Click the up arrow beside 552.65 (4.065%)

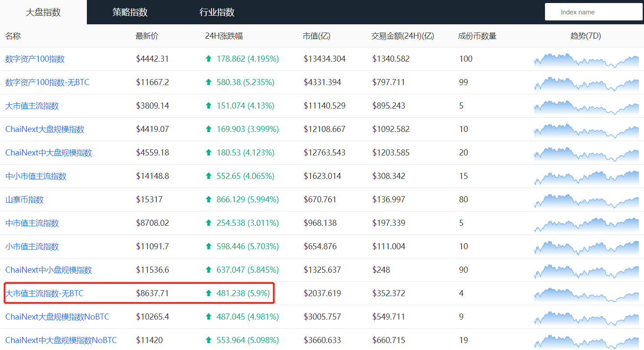click(209, 176)
